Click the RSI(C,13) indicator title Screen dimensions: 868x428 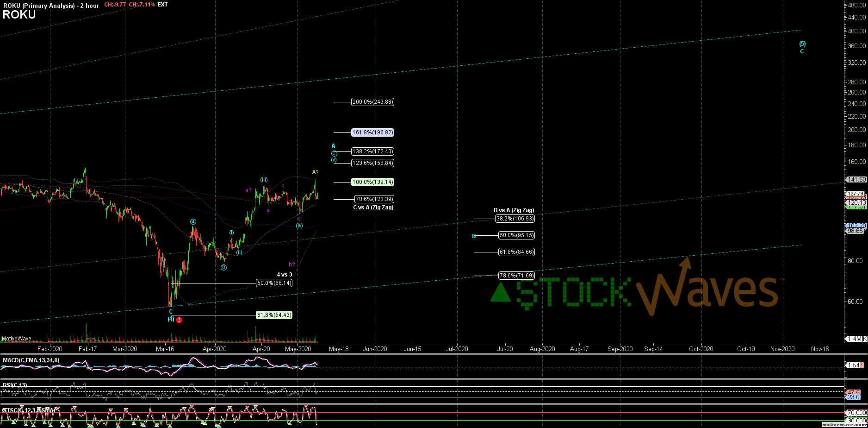click(x=15, y=385)
